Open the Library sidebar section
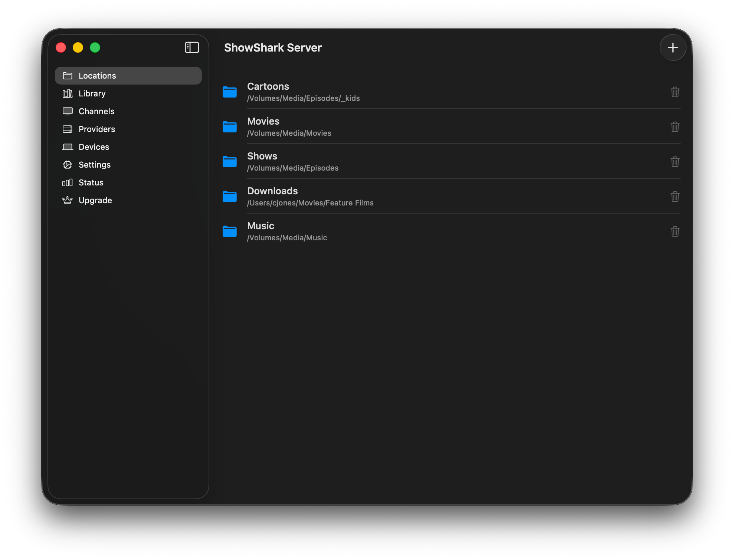Screen dimensions: 734x560 pos(92,93)
